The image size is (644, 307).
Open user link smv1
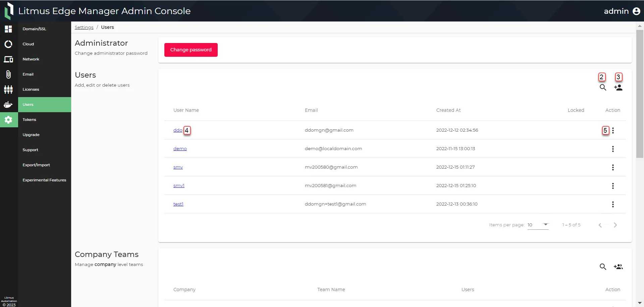tap(179, 185)
